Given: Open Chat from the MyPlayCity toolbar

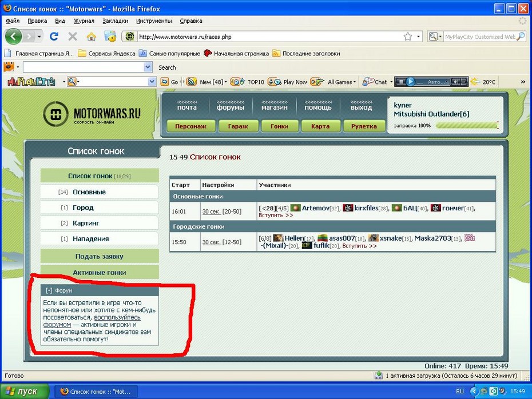Looking at the screenshot, I should [x=375, y=82].
